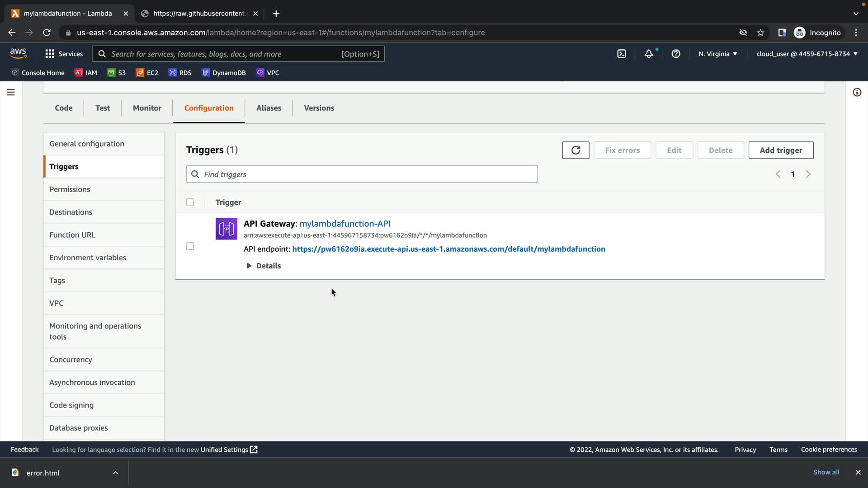Open the cloud_user account dropdown
Viewport: 868px width, 488px height.
(x=807, y=54)
